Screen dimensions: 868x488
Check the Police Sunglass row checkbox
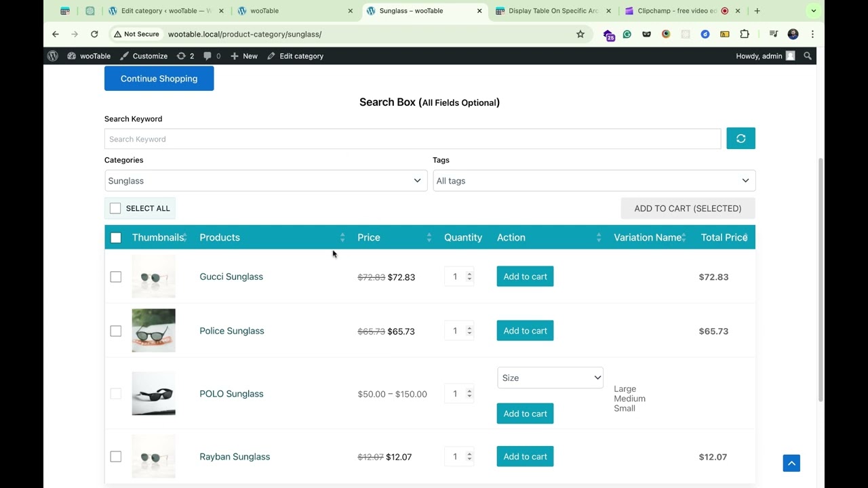116,331
